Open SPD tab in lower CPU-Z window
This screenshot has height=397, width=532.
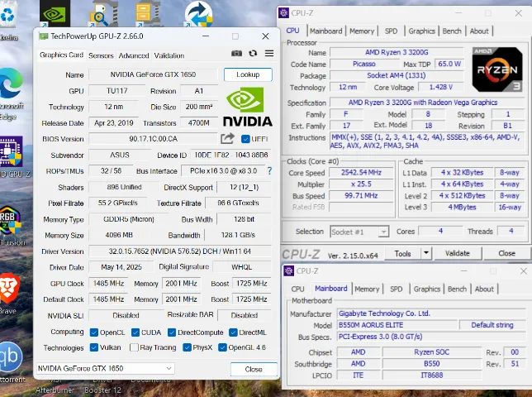[x=396, y=289]
